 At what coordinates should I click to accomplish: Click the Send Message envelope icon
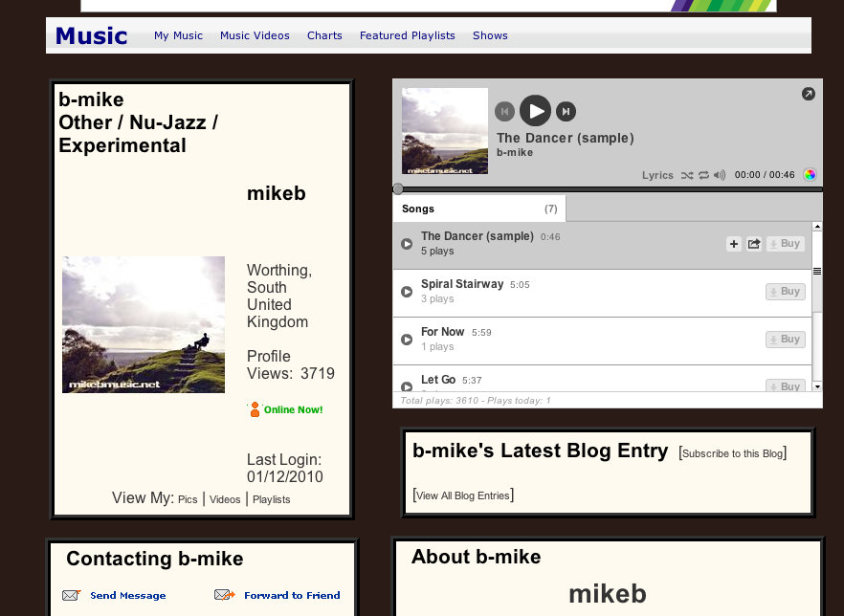pyautogui.click(x=72, y=595)
